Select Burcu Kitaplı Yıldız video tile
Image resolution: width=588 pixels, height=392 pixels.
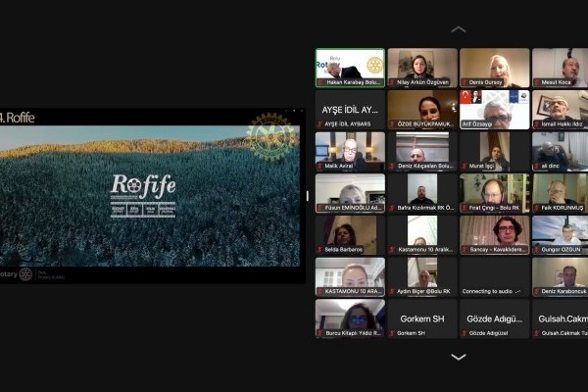pos(350,318)
